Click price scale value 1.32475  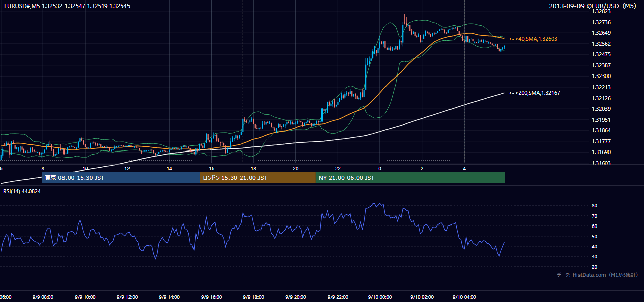coord(601,54)
